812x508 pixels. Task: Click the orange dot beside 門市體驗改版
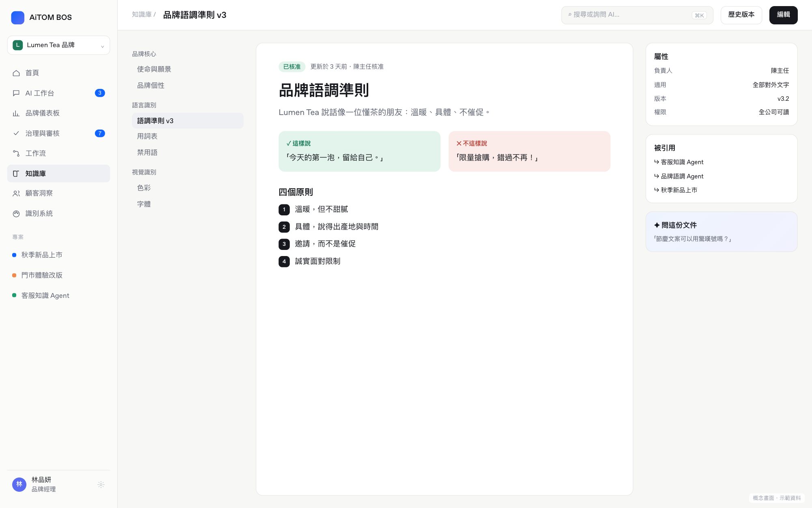tap(14, 276)
